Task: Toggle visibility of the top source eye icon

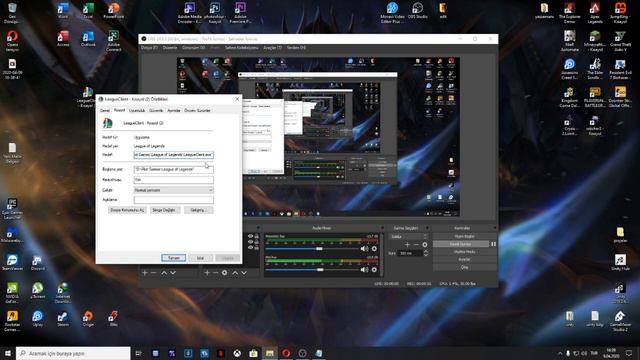Action: coord(250,236)
